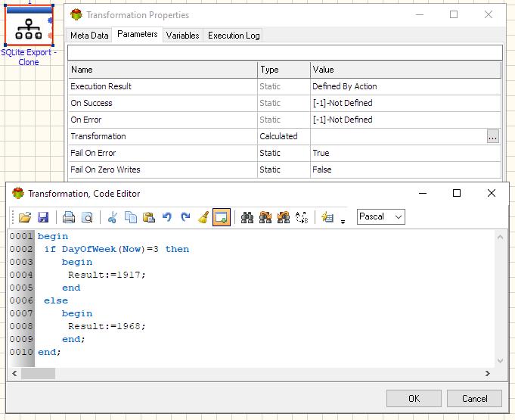Click the filter field above the parameters grid

tap(285, 53)
